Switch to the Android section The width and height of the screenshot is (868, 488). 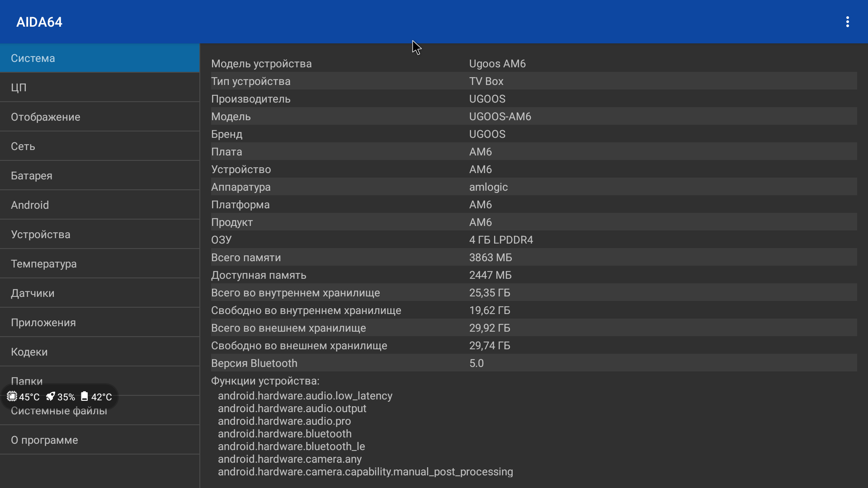[99, 205]
